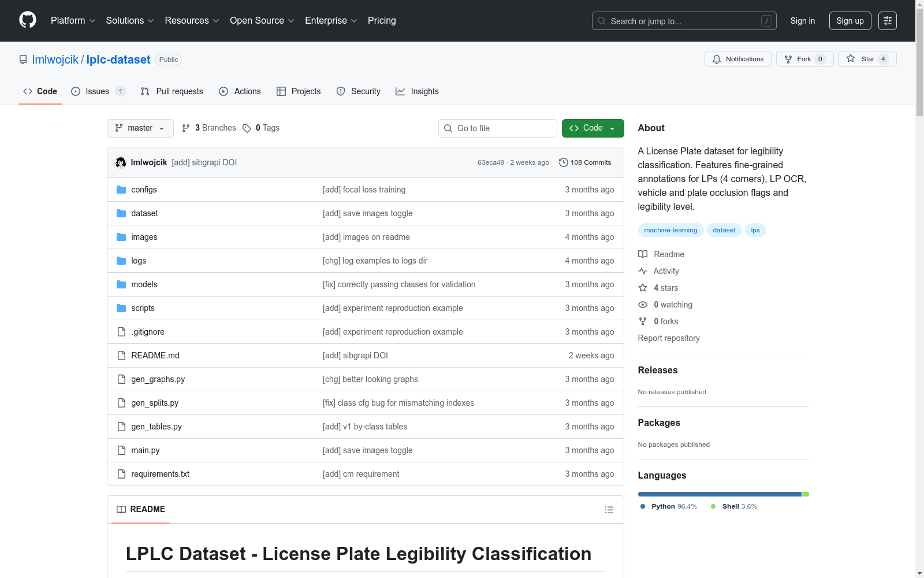Open the lmlwojcik owner link
The height and width of the screenshot is (578, 924).
tap(55, 60)
